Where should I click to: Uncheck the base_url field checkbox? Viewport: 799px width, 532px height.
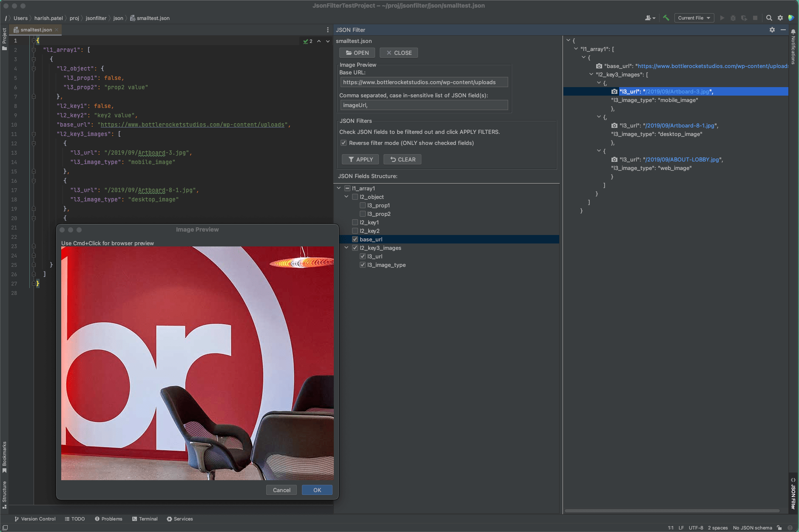coord(355,239)
